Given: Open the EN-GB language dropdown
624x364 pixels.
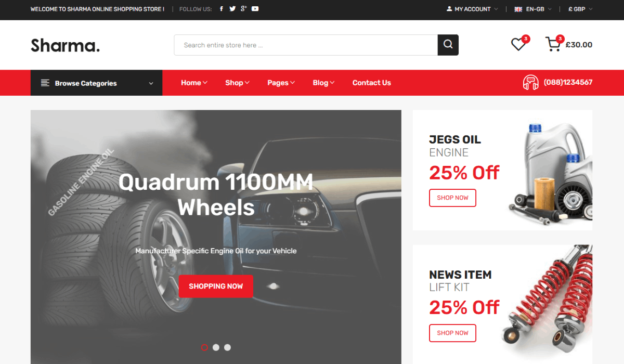Looking at the screenshot, I should tap(533, 9).
